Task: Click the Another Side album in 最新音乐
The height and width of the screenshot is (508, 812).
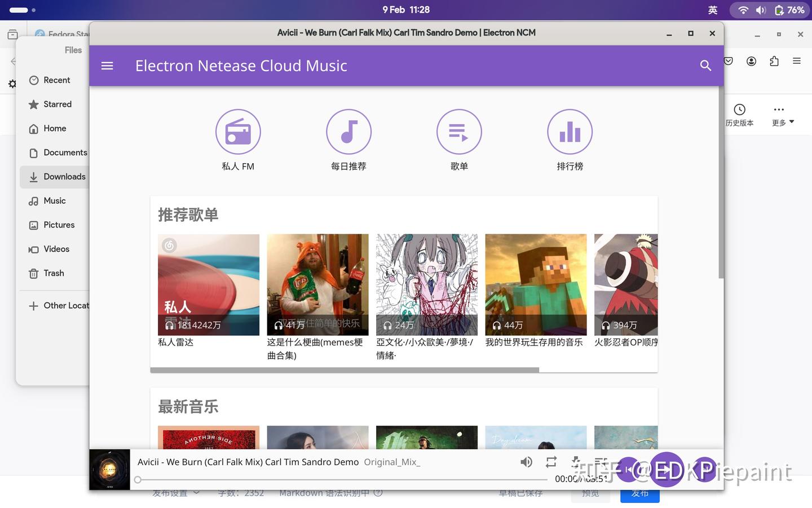Action: tap(209, 437)
